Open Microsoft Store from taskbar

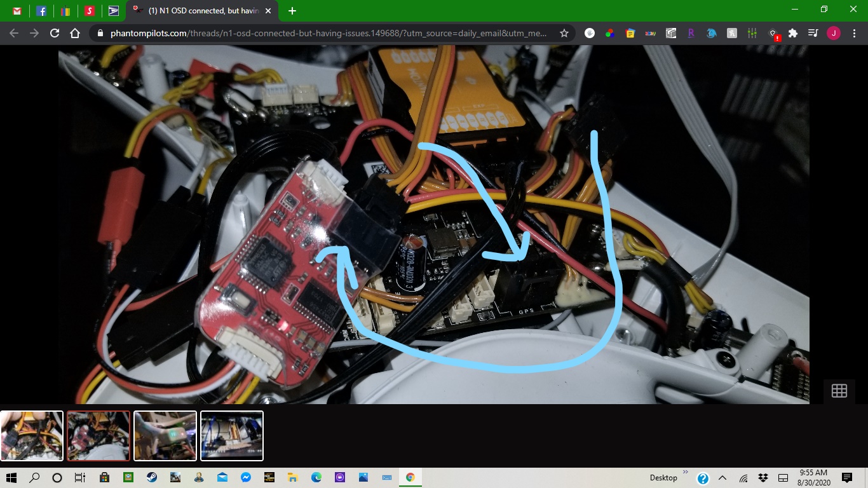[104, 477]
